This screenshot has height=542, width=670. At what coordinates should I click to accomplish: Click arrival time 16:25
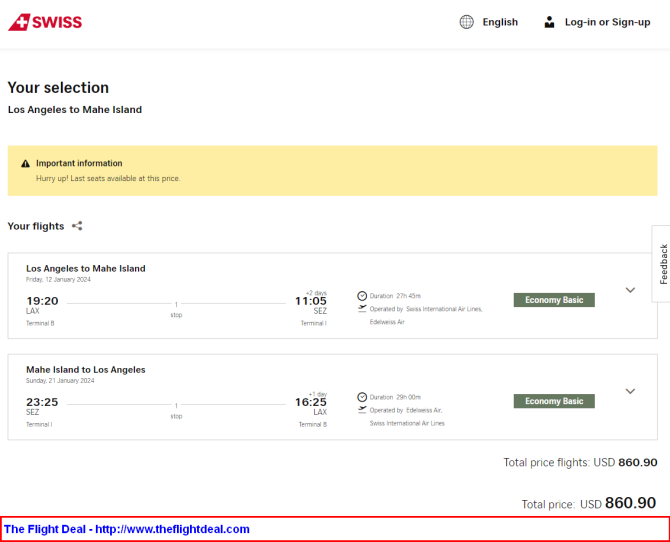coord(311,402)
